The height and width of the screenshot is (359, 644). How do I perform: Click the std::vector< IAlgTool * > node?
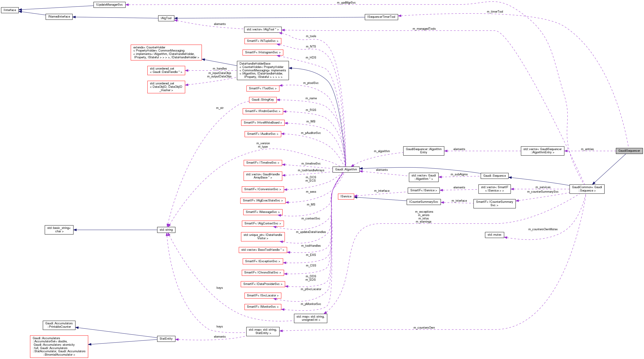pyautogui.click(x=263, y=29)
